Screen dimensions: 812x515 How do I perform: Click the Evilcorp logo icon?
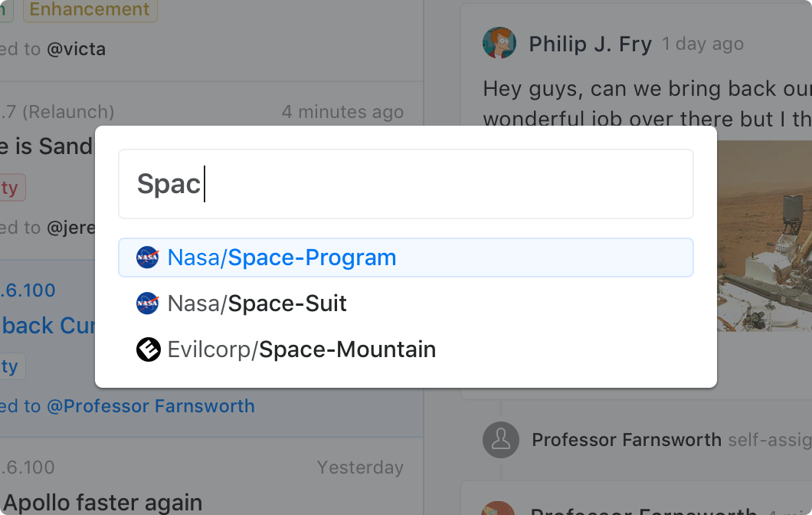coord(148,349)
